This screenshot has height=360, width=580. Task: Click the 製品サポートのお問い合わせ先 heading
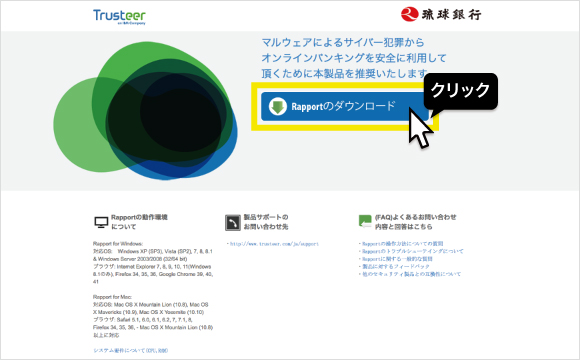pyautogui.click(x=266, y=222)
